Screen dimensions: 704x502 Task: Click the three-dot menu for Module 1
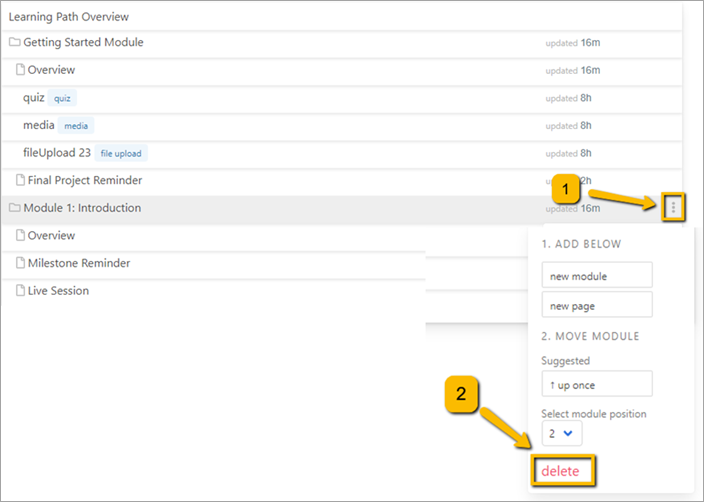(673, 207)
